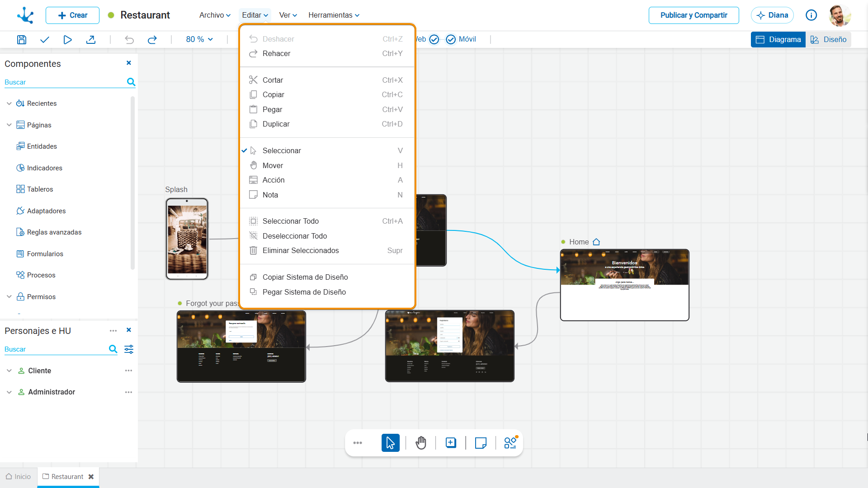The image size is (868, 488).
Task: Click Pegar Sistema de Diseño entry
Action: click(327, 292)
